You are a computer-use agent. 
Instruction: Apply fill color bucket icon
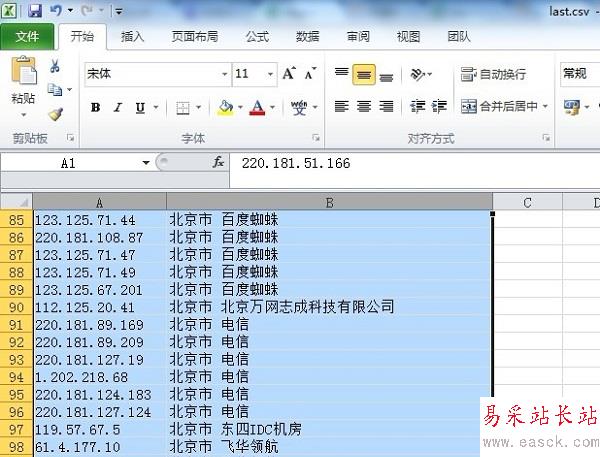226,108
